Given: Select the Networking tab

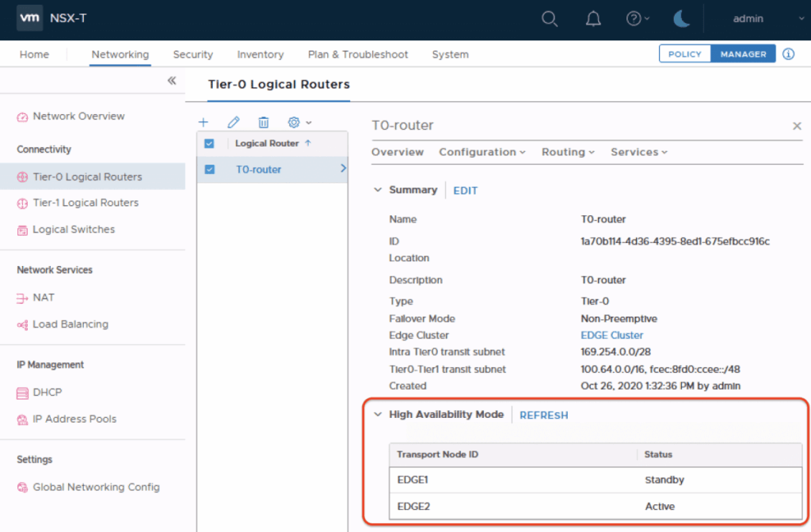Looking at the screenshot, I should coord(120,55).
